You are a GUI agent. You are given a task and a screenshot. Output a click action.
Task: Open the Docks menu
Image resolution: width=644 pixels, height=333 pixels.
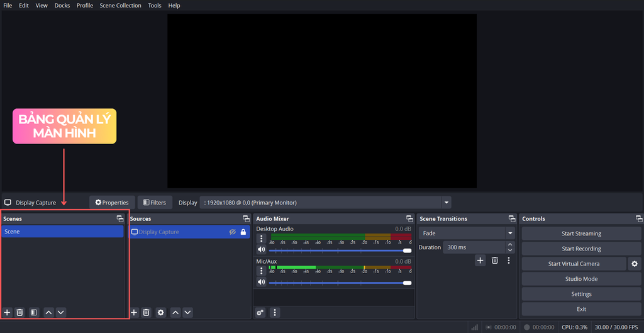coord(62,5)
